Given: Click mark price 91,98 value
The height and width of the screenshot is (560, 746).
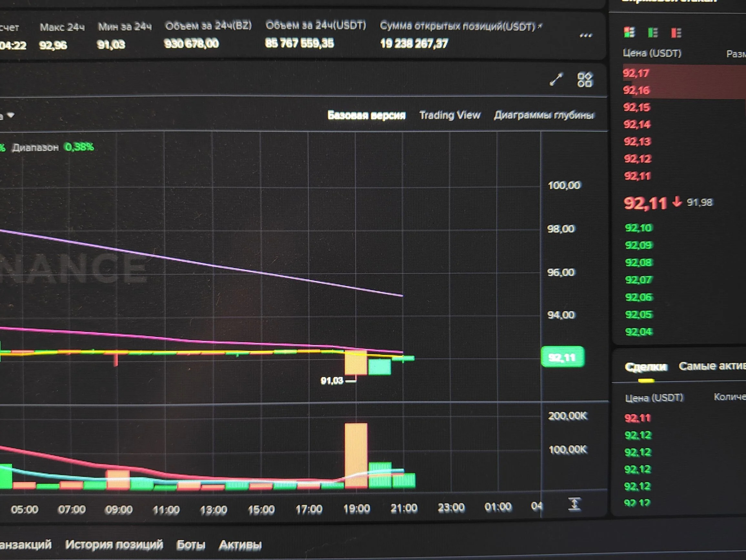Looking at the screenshot, I should pos(700,202).
